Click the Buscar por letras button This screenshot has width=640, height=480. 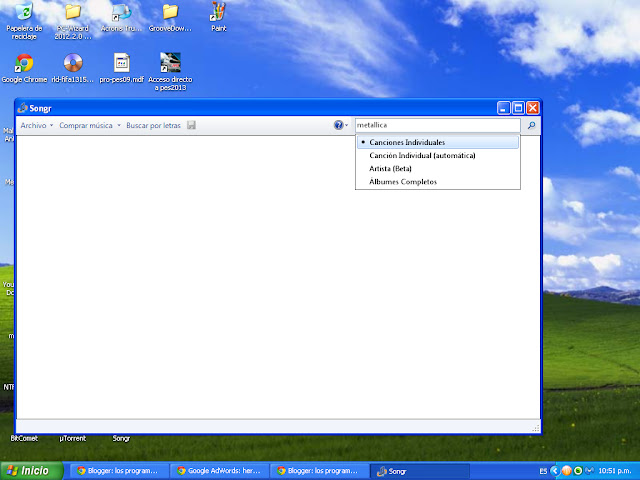pos(153,125)
